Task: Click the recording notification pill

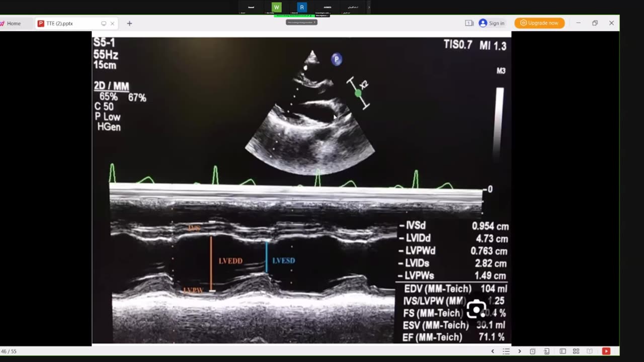Action: point(301,22)
